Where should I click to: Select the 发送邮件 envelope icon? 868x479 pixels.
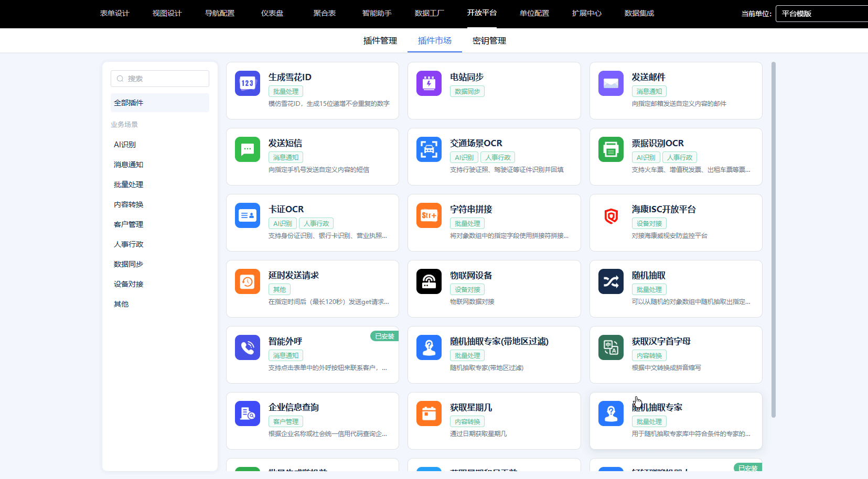(x=610, y=83)
